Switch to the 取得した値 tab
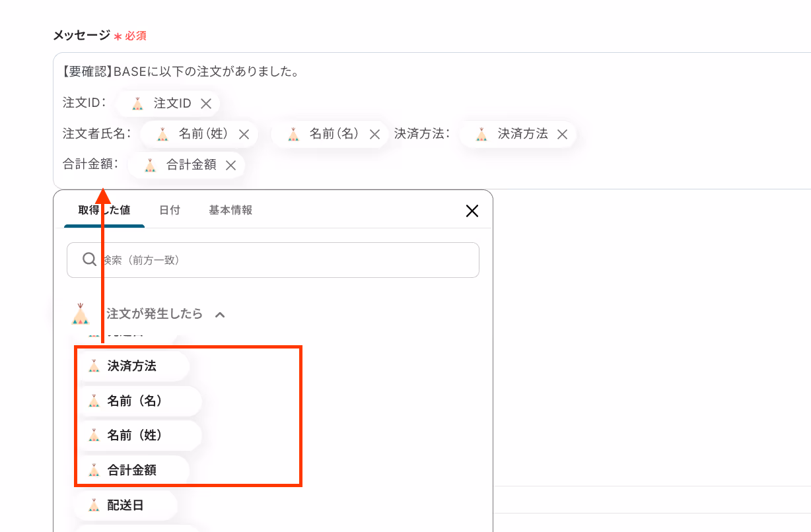The height and width of the screenshot is (532, 811). (104, 210)
